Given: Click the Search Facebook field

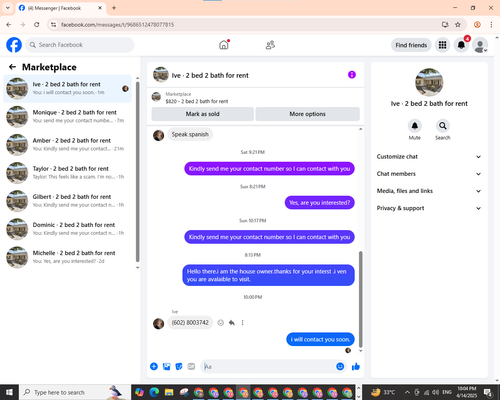Looking at the screenshot, I should pyautogui.click(x=80, y=45).
